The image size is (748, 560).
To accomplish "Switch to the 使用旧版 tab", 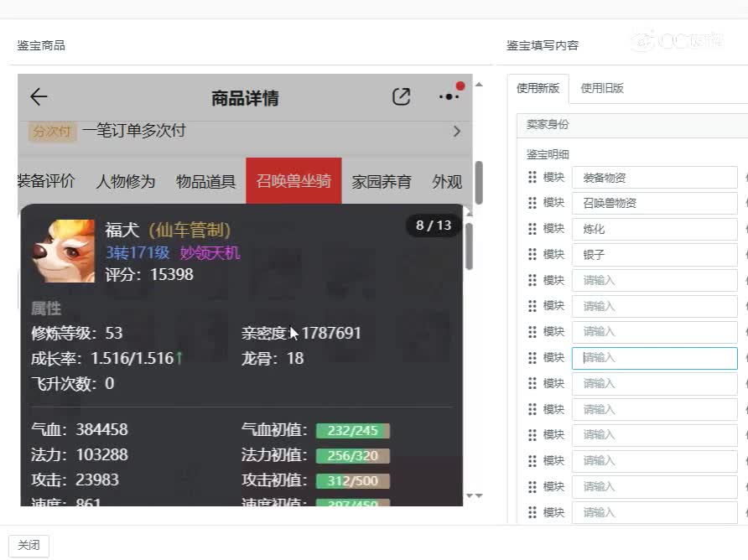I will 604,87.
